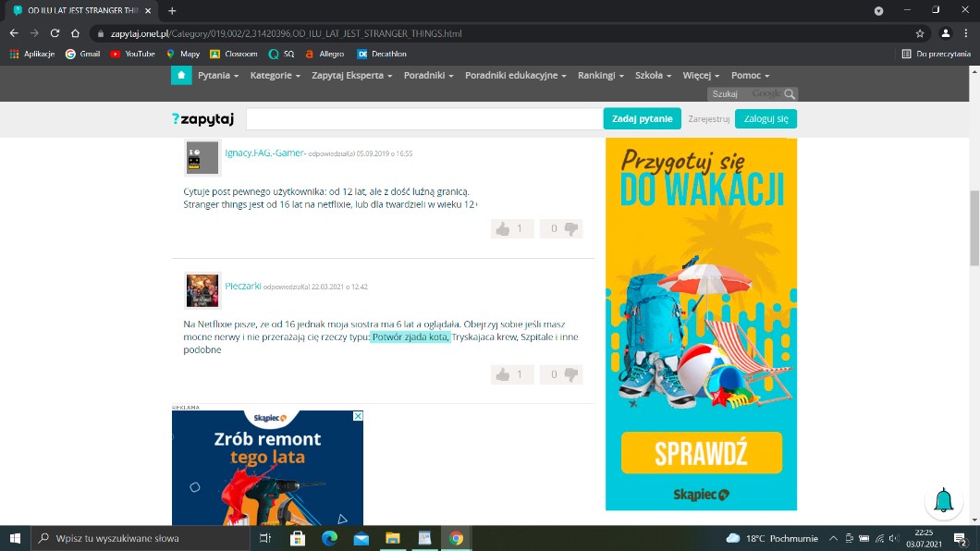Open the Zapytaj Eksperta menu
Image resolution: width=980 pixels, height=551 pixels.
(x=351, y=76)
